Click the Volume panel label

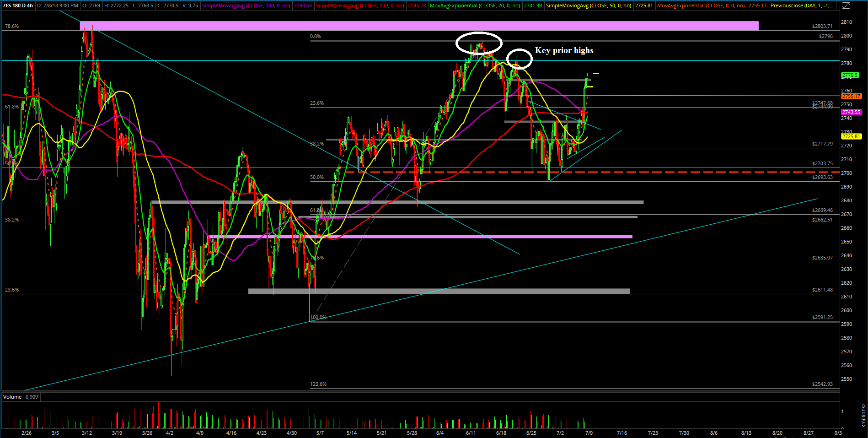(12, 397)
